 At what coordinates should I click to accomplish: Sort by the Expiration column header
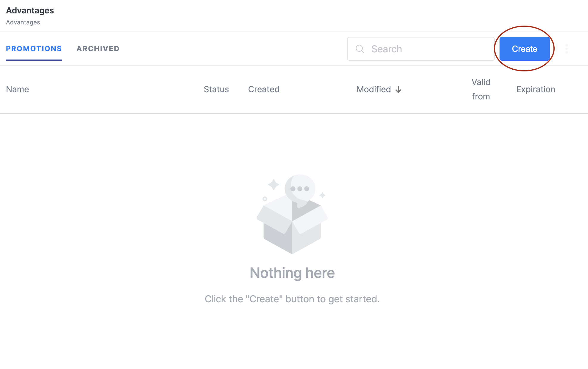(x=536, y=89)
